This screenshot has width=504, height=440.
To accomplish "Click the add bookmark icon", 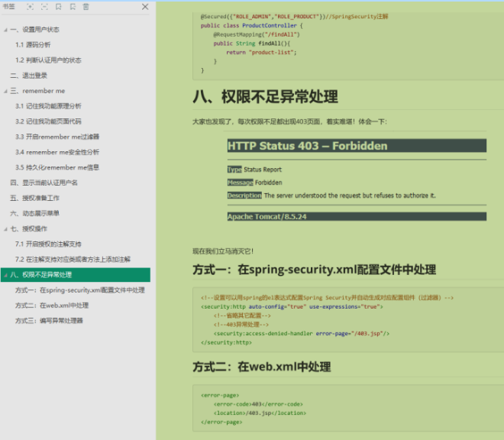I will click(59, 7).
